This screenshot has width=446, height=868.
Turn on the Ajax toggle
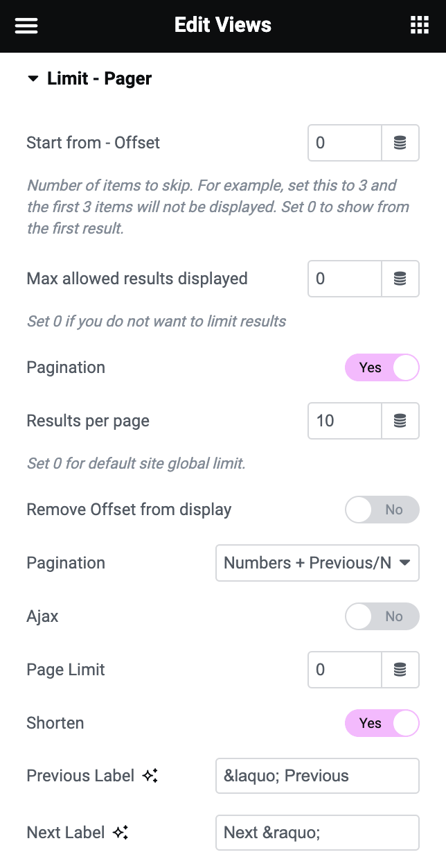coord(382,616)
